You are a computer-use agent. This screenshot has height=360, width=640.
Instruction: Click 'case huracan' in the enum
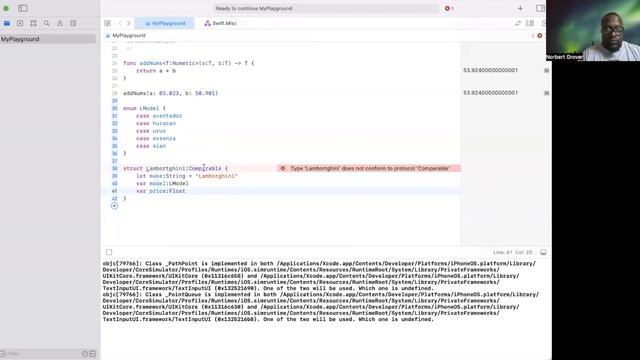click(x=156, y=123)
